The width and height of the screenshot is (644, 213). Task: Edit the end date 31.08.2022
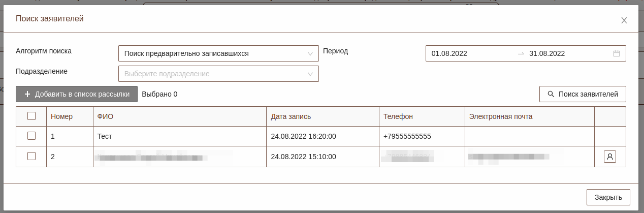(x=547, y=53)
